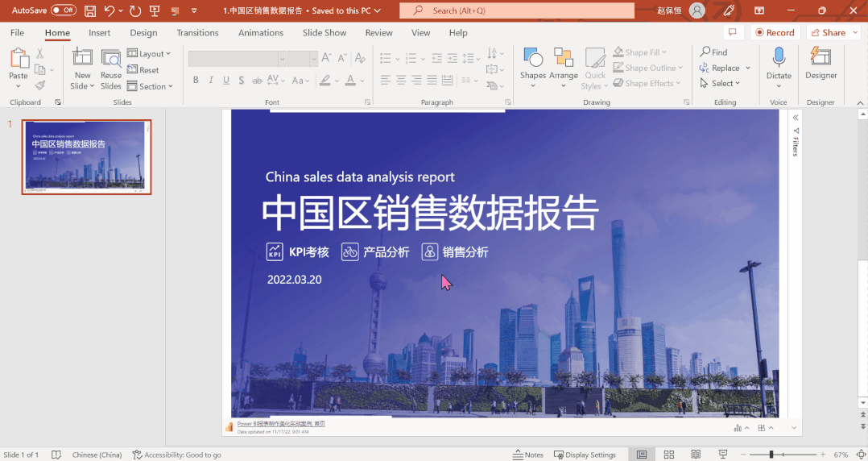Switch to Normal view in the status bar
868x461 pixels.
(642, 455)
